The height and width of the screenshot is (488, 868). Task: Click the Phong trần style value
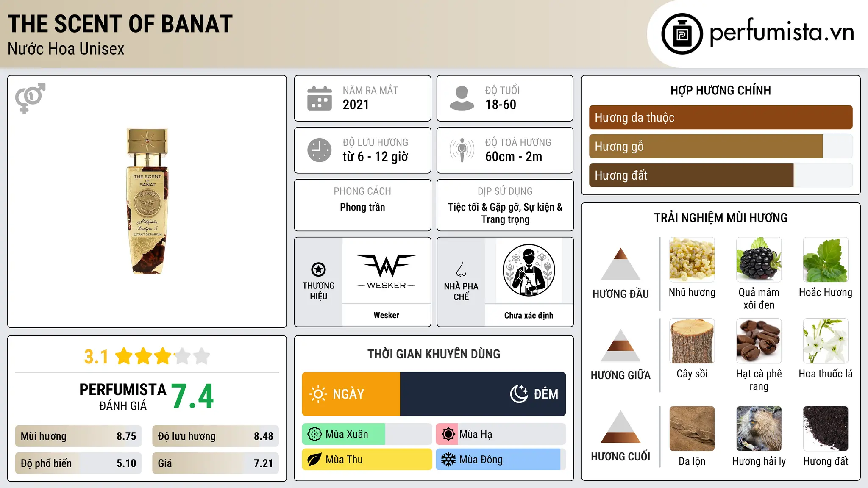pos(362,207)
